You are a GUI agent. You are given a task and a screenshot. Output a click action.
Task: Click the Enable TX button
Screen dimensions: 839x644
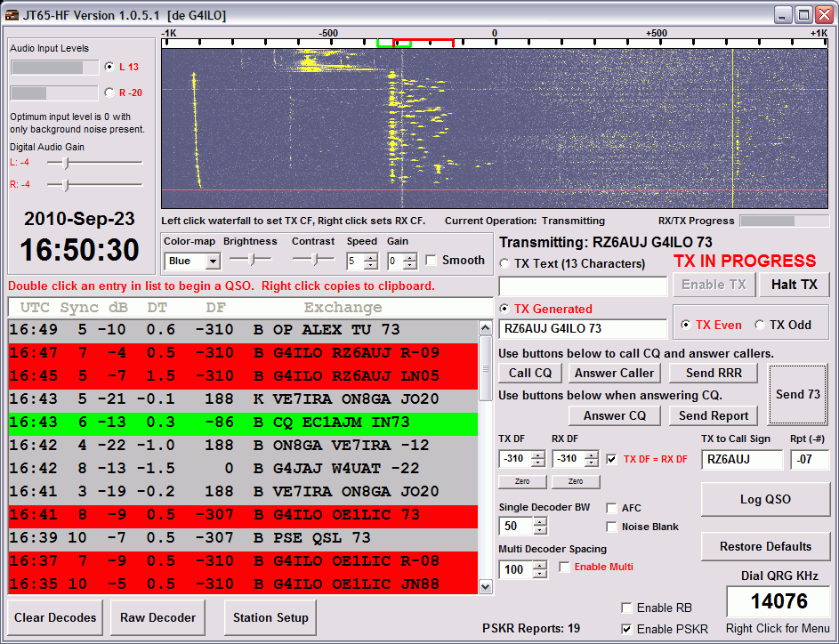coord(714,285)
